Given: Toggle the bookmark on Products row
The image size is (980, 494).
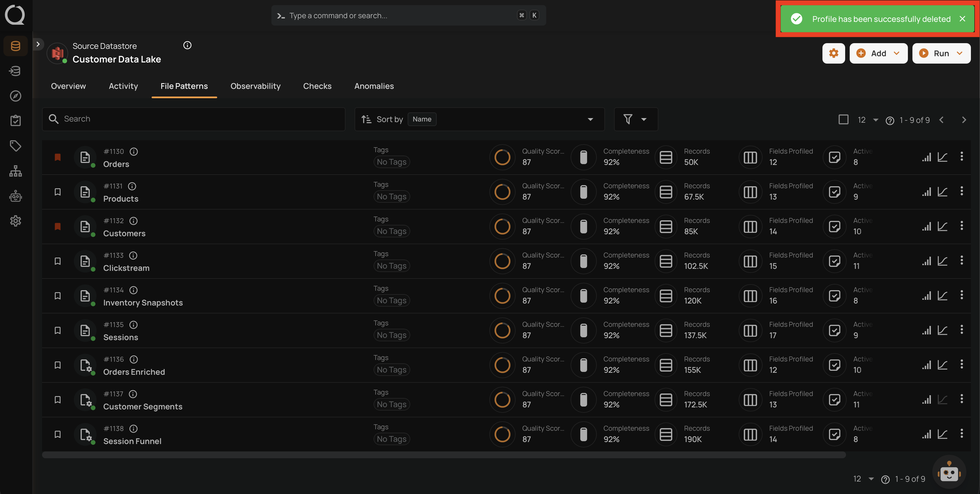Looking at the screenshot, I should tap(57, 192).
